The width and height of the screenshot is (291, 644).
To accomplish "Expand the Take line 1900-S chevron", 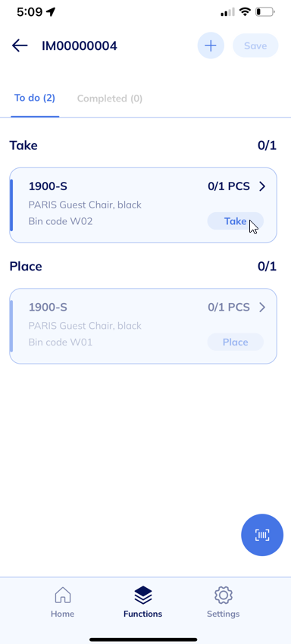I will pyautogui.click(x=262, y=186).
